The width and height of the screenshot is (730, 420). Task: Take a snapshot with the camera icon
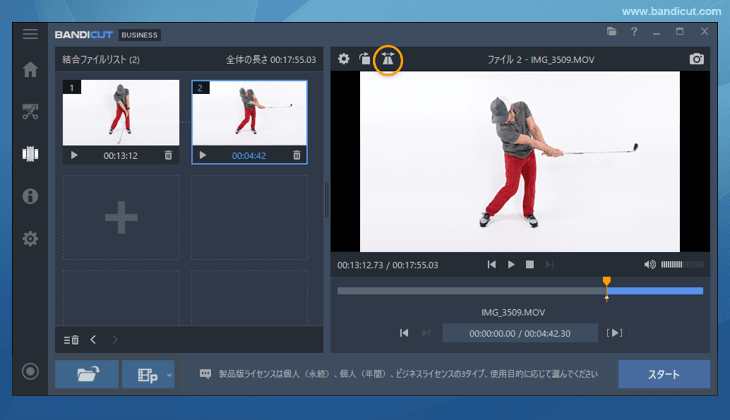(x=696, y=59)
